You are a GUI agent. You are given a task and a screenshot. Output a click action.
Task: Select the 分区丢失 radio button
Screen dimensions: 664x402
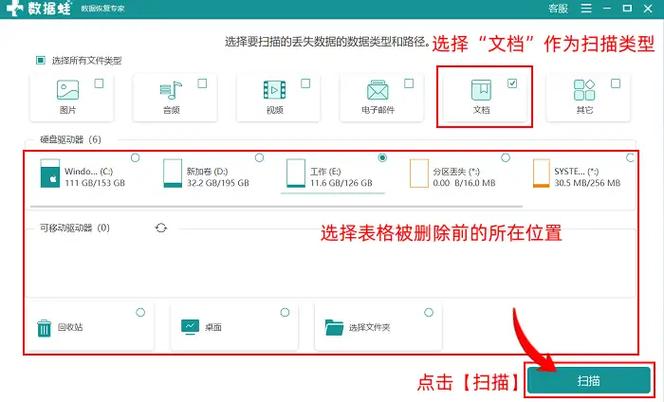tap(506, 158)
